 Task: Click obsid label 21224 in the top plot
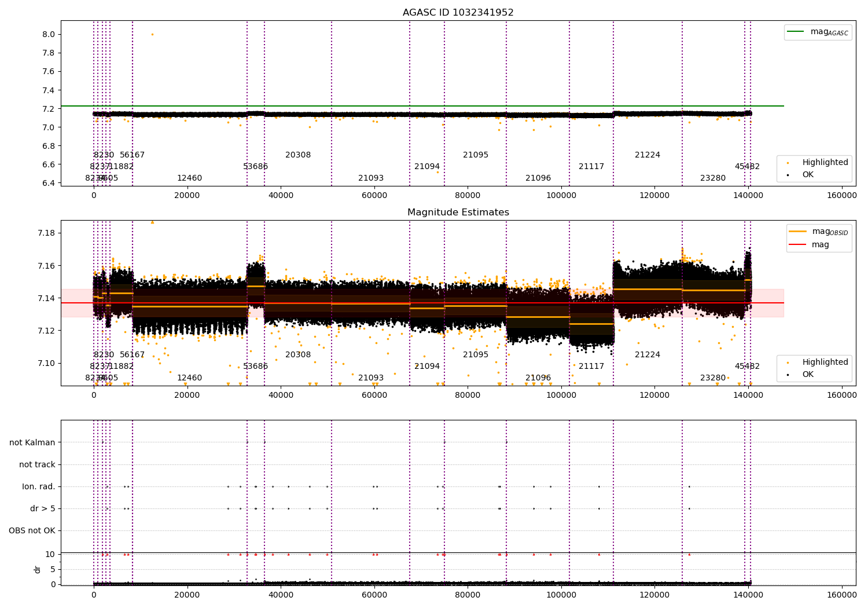[x=648, y=155]
